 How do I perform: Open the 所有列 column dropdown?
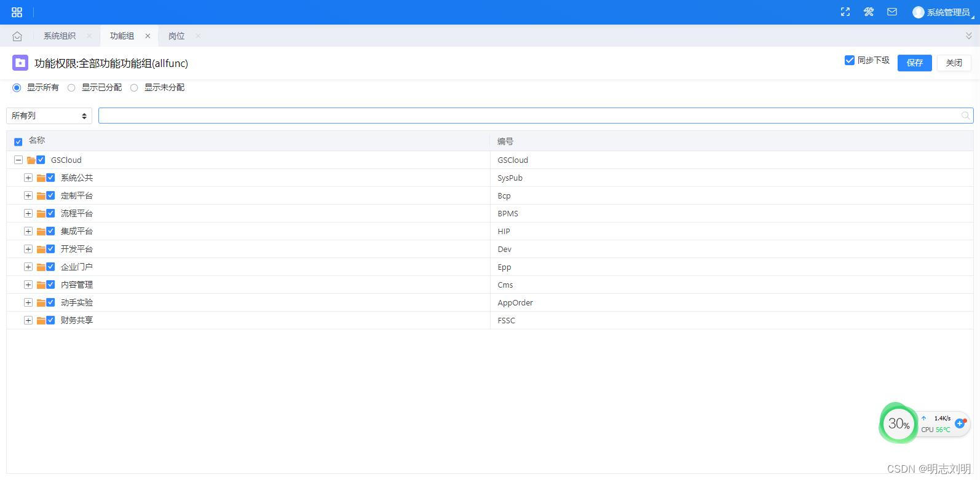point(49,116)
